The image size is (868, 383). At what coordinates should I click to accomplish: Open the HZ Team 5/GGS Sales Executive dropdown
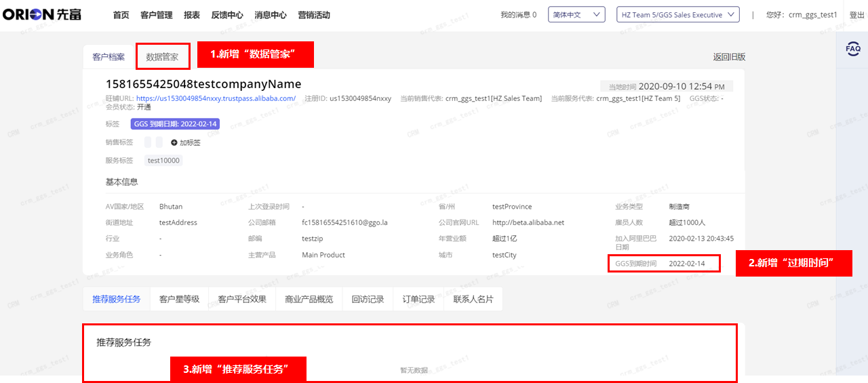[678, 14]
